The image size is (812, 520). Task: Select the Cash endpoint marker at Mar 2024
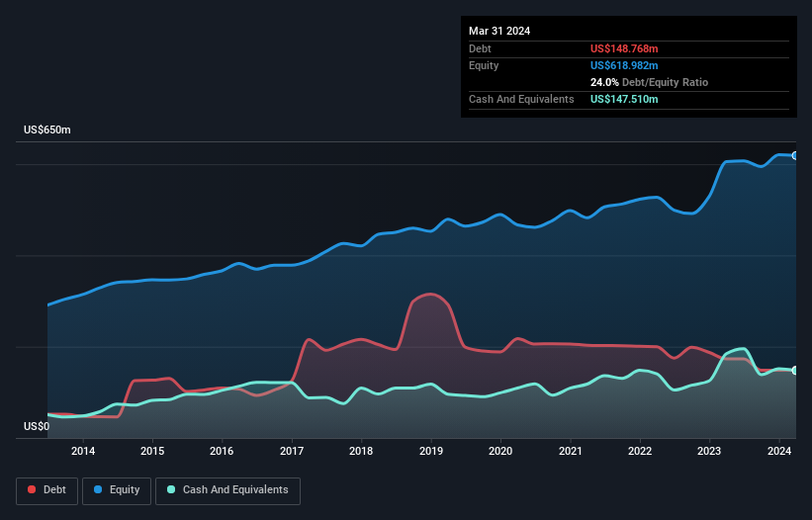tap(795, 371)
